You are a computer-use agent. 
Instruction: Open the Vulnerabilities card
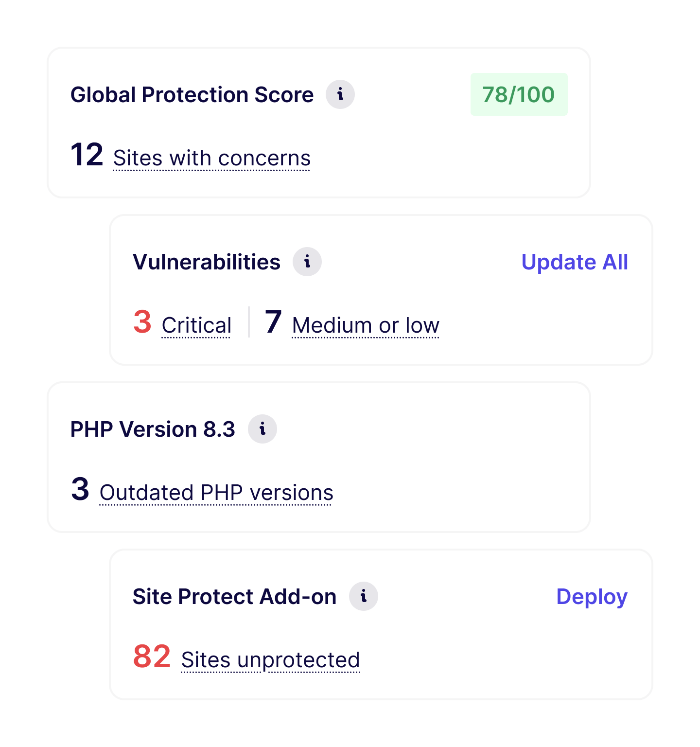382,288
